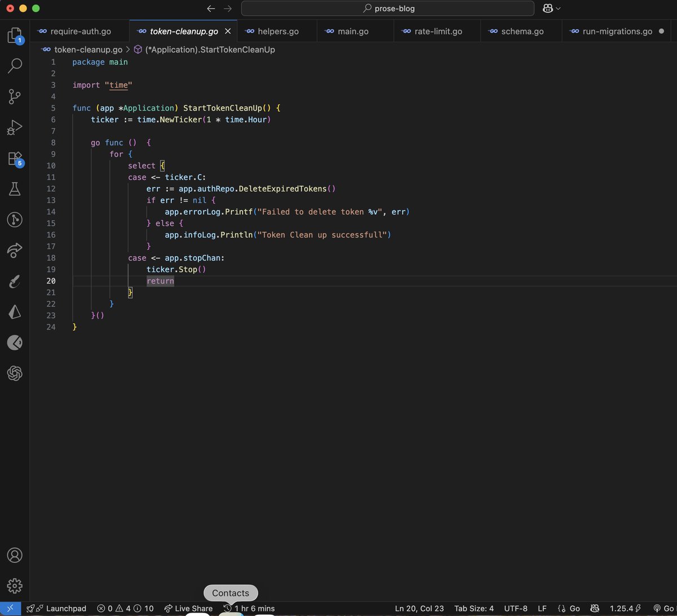The height and width of the screenshot is (616, 677).
Task: Switch to the rate-limit.go tab
Action: [437, 31]
